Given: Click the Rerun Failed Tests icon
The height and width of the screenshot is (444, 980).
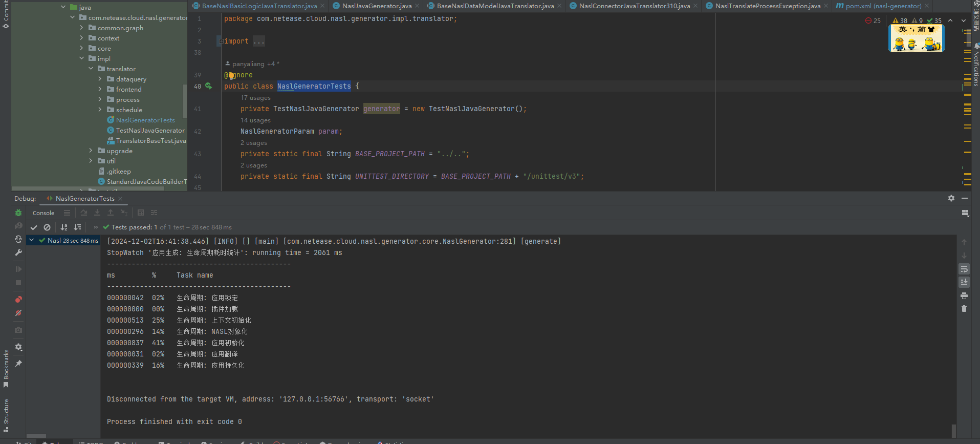Looking at the screenshot, I should tap(18, 226).
